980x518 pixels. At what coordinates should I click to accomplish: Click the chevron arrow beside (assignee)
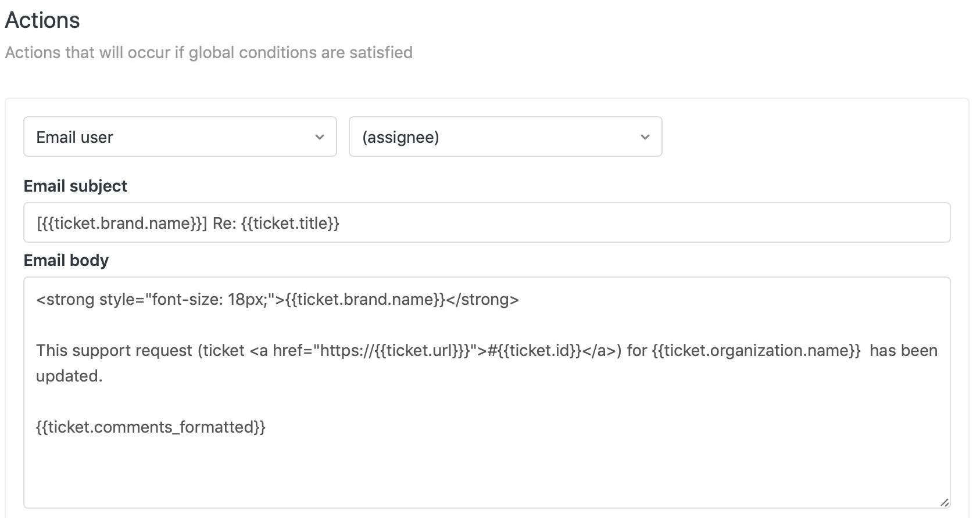point(645,137)
